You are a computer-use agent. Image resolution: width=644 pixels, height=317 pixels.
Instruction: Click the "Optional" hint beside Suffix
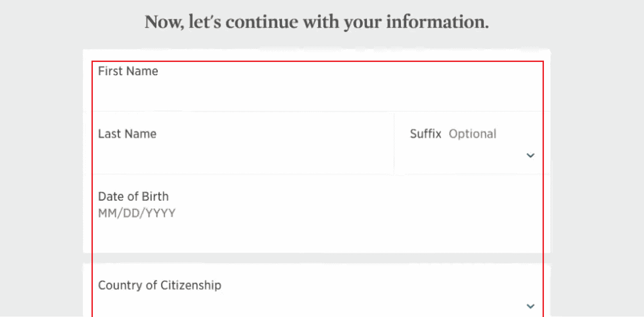[472, 134]
